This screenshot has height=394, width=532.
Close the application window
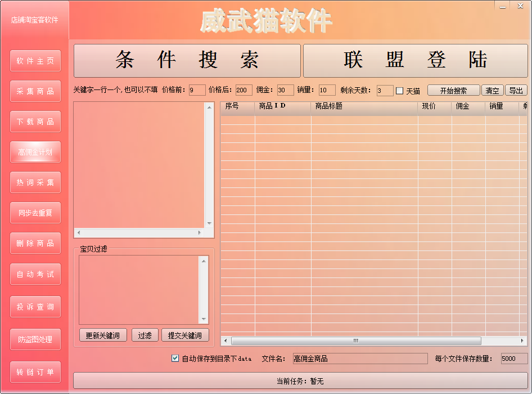tap(520, 6)
